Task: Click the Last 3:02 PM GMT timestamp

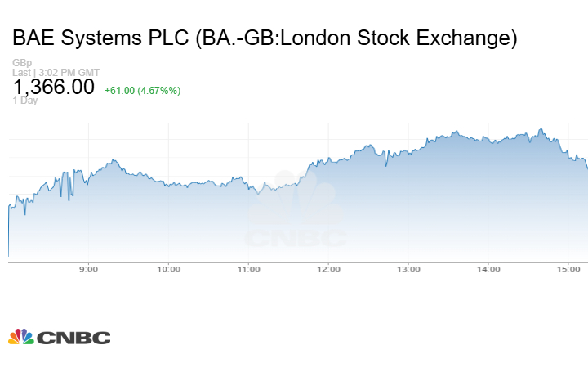Action: (56, 72)
